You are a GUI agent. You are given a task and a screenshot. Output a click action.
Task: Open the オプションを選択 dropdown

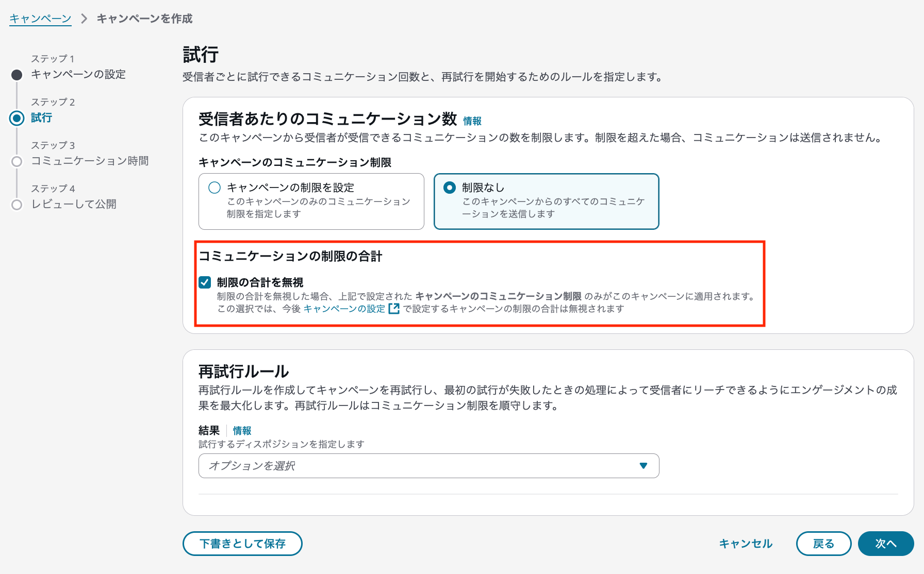tap(429, 466)
